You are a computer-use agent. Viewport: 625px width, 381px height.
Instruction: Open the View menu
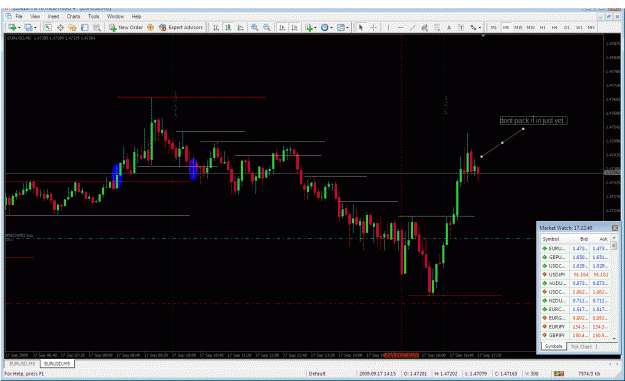tap(35, 16)
